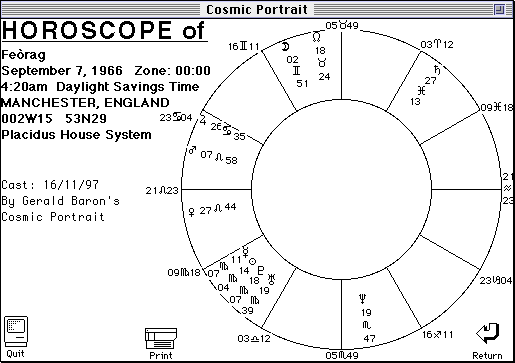
Task: Select the Saturn glyph in the chart
Action: click(x=437, y=70)
